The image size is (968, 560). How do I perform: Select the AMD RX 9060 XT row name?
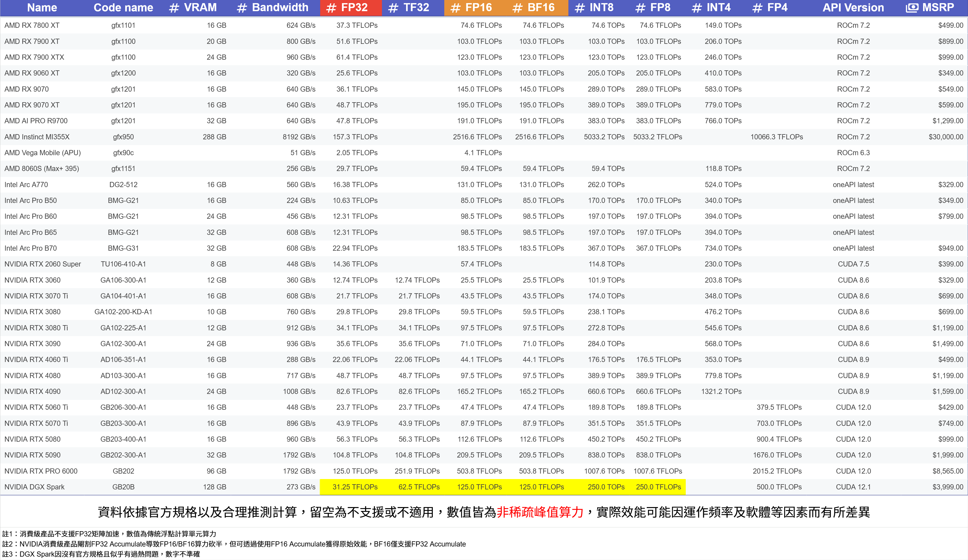click(32, 73)
